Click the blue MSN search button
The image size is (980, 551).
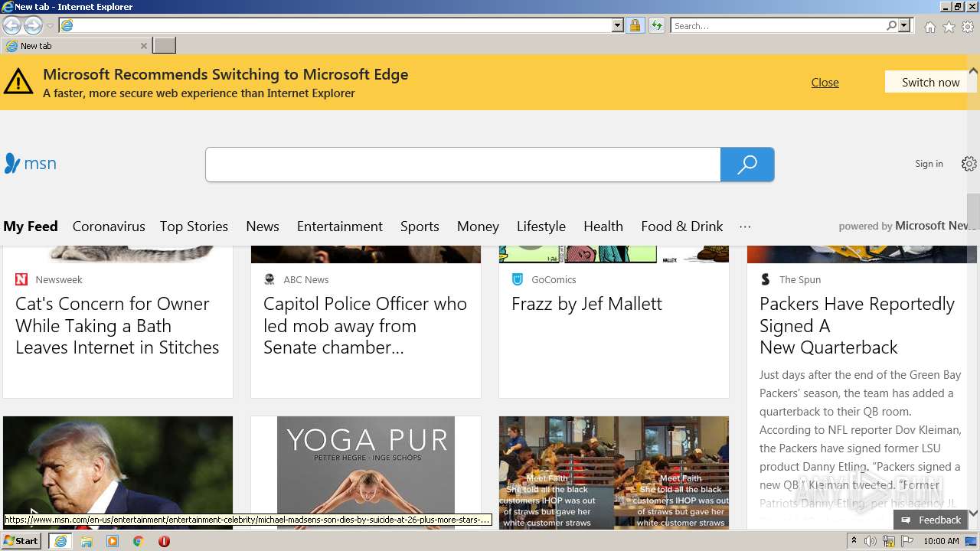coord(747,165)
